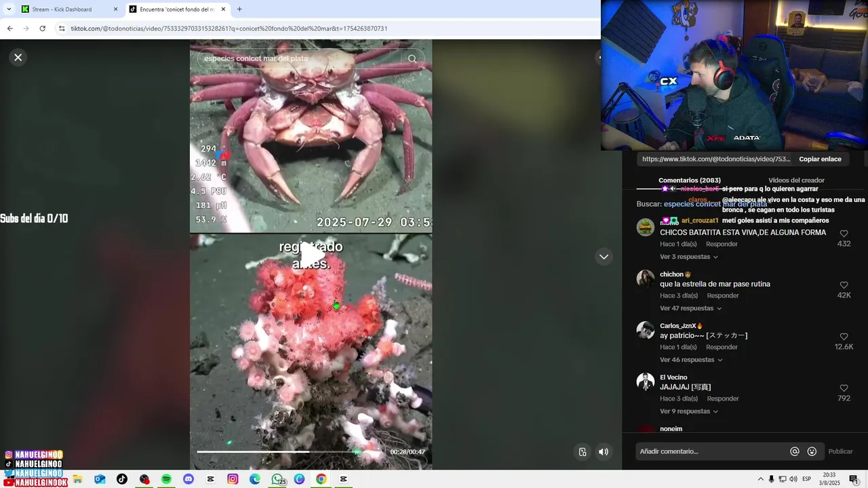Viewport: 868px width, 488px height.
Task: Close the TikTok 'Encuentra conicet' browser tab
Action: point(223,9)
